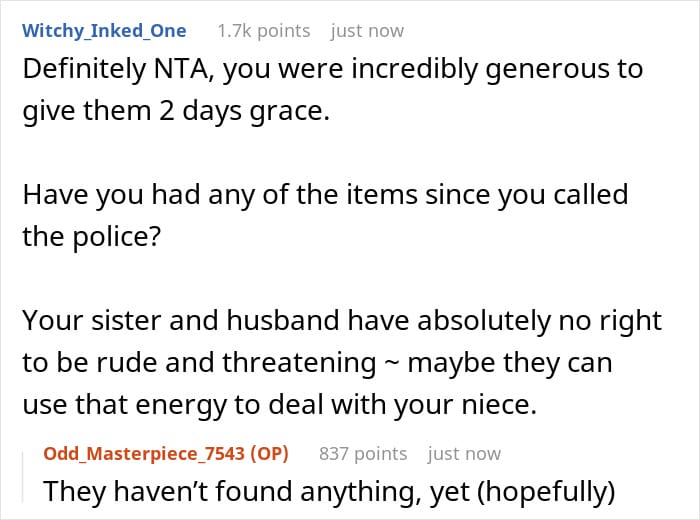Click the (OP) tag on reply
The width and height of the screenshot is (700, 520).
point(269,453)
